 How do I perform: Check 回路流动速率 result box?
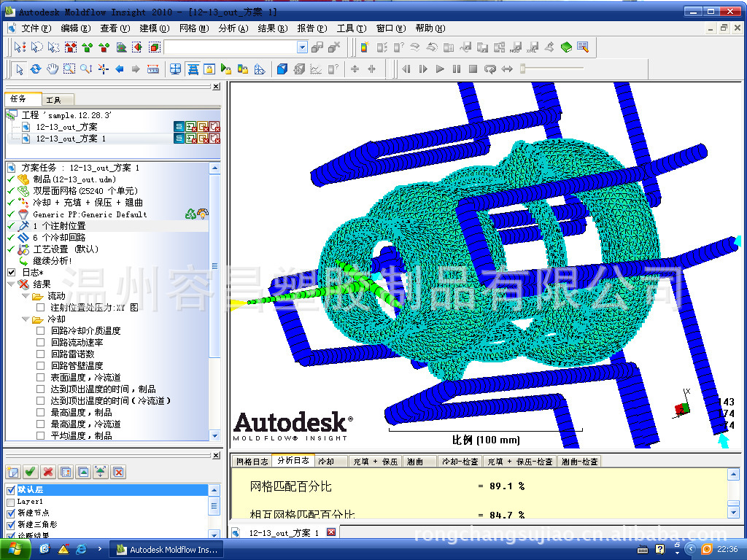click(41, 343)
